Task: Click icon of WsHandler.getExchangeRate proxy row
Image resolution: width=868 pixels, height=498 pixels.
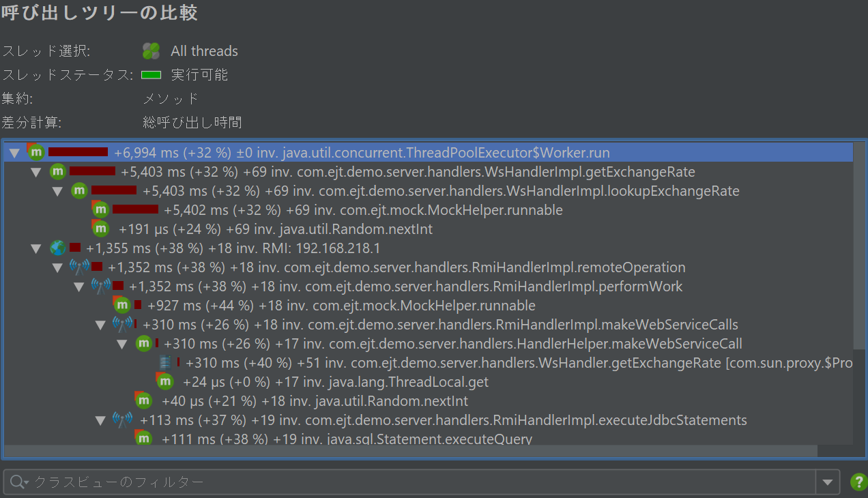Action: tap(164, 362)
